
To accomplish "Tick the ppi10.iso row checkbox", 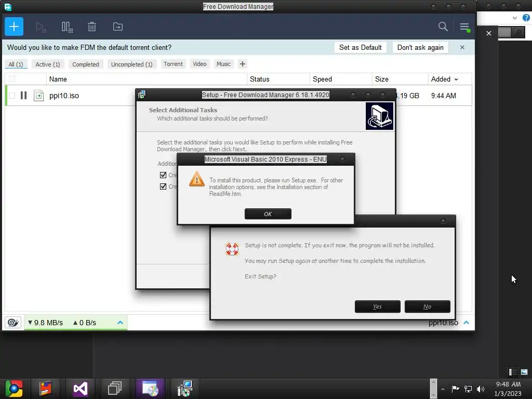I will pos(12,96).
